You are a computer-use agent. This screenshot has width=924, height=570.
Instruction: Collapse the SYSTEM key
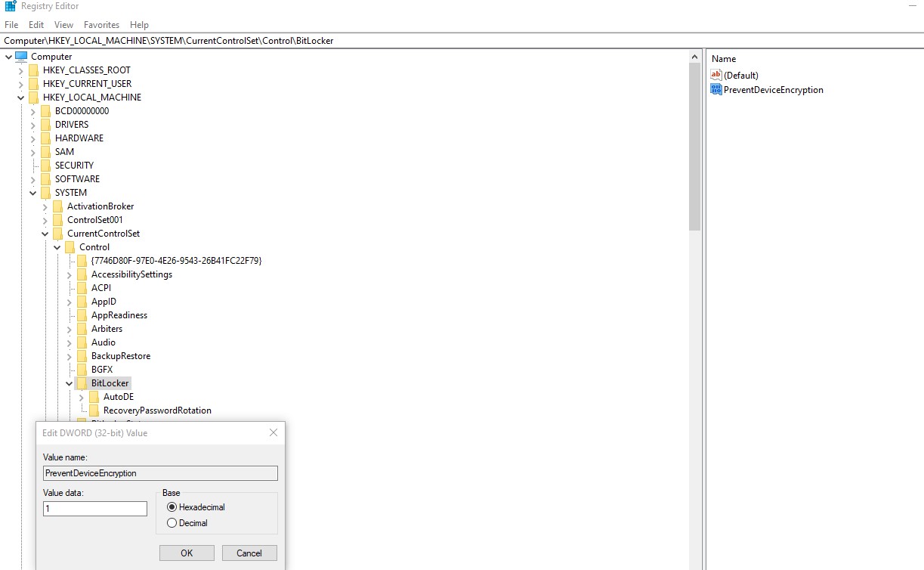click(32, 193)
